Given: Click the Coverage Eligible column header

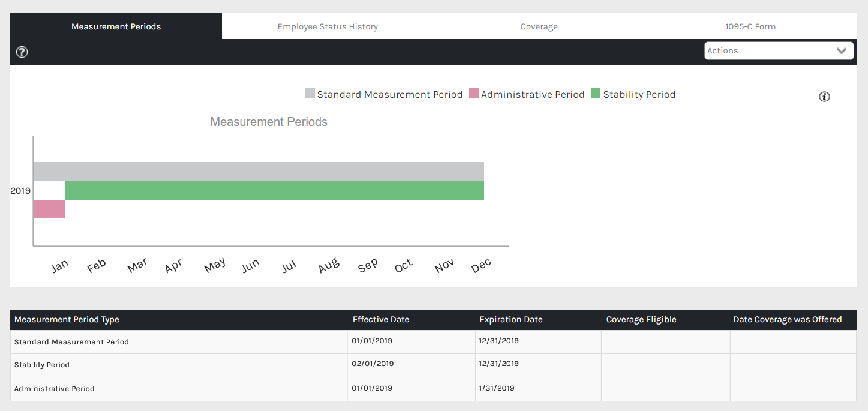Looking at the screenshot, I should pyautogui.click(x=641, y=319).
